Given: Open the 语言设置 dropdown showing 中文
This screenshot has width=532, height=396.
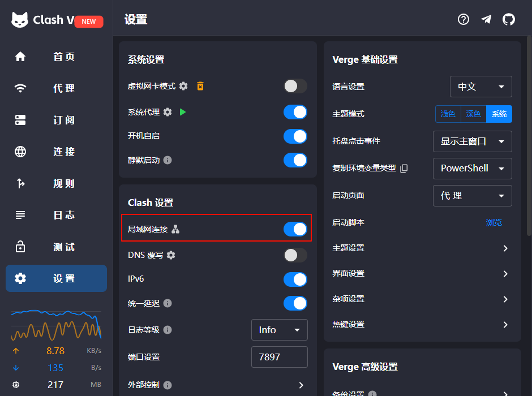Looking at the screenshot, I should click(480, 87).
